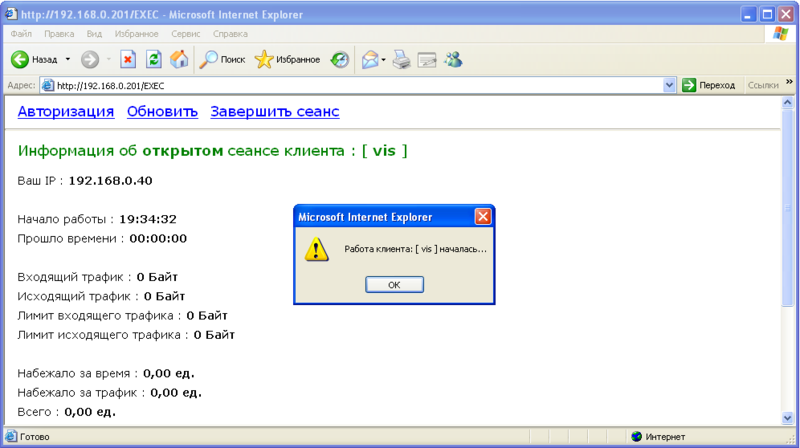Open the Messenger people icon

(x=453, y=60)
